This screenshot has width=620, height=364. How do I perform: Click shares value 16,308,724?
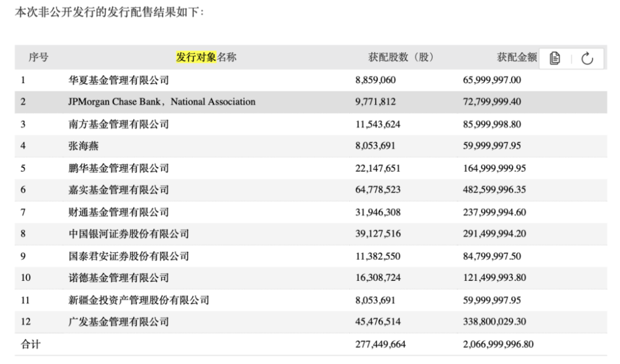tap(378, 278)
